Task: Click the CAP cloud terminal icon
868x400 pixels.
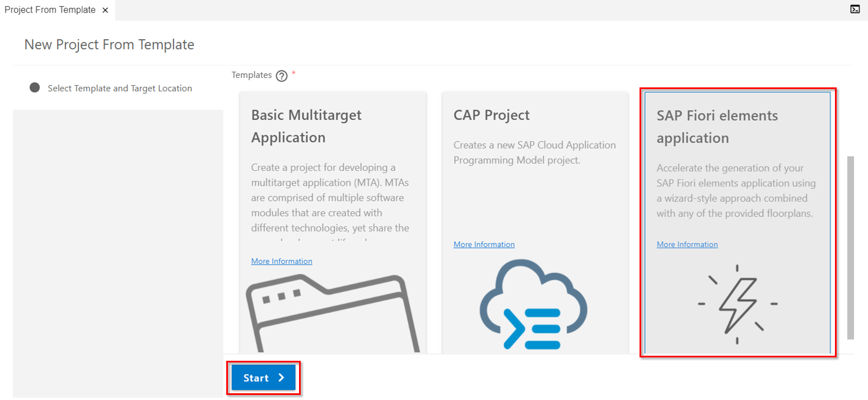Action: [x=534, y=305]
